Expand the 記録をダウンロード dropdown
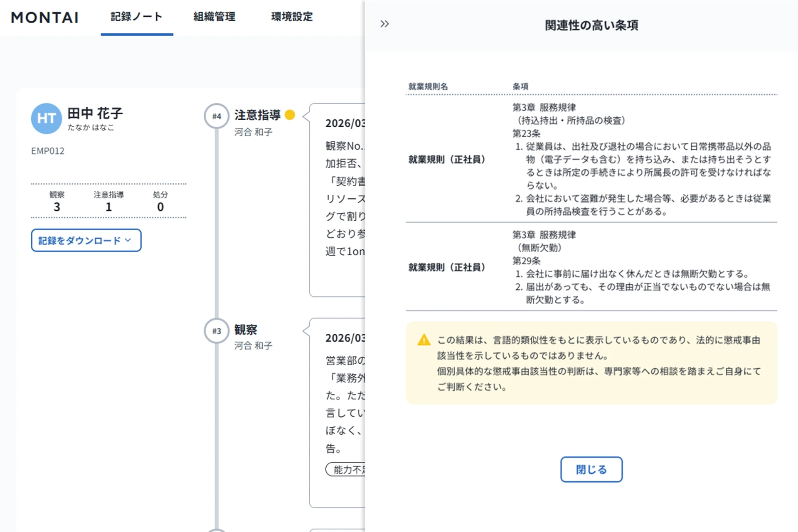 click(x=86, y=240)
